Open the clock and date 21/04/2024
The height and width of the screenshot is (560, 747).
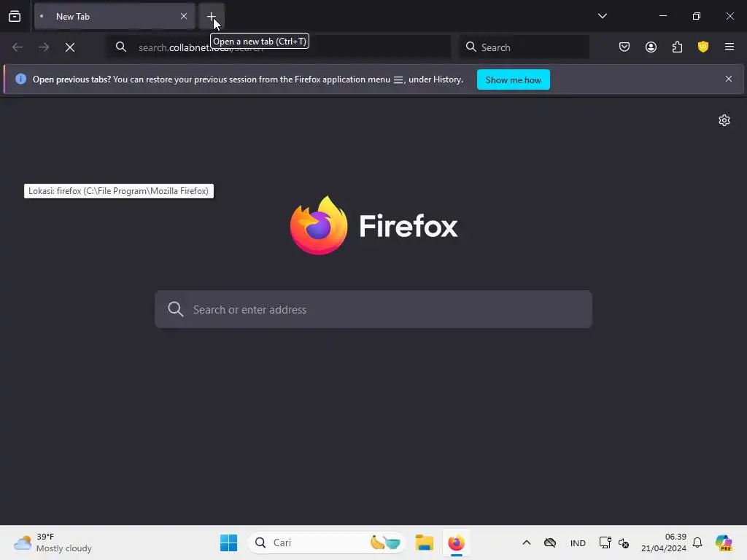click(664, 542)
